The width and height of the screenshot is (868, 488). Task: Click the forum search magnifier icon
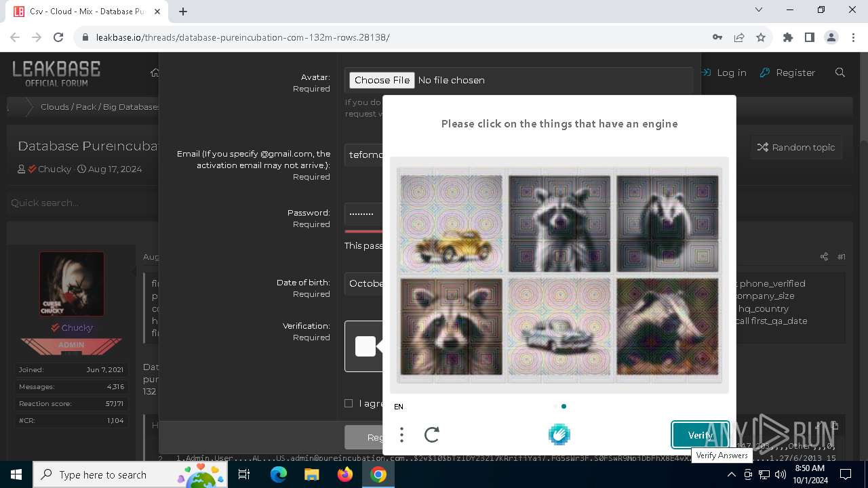tap(840, 73)
